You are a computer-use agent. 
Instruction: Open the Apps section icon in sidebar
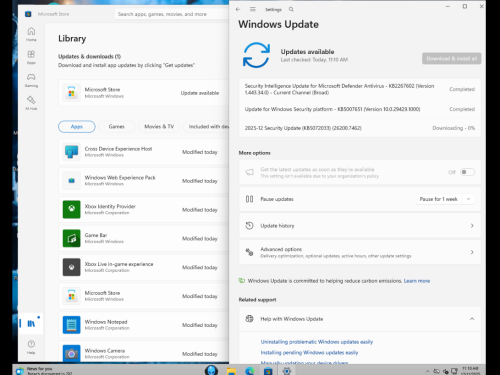pyautogui.click(x=31, y=57)
